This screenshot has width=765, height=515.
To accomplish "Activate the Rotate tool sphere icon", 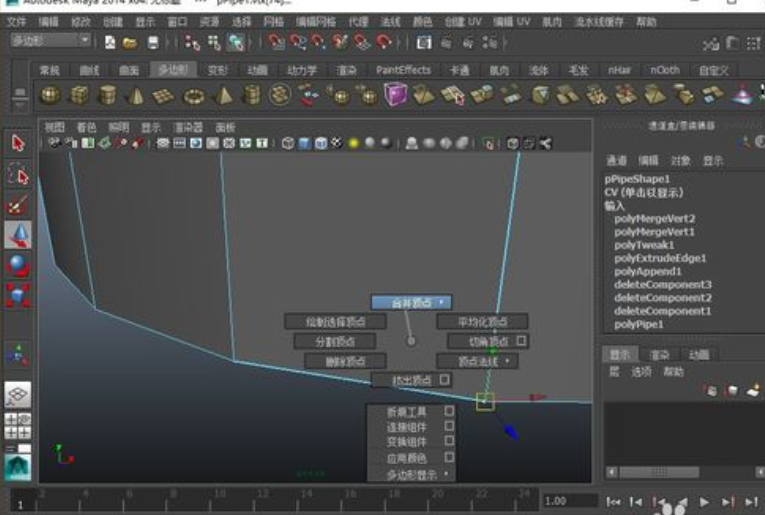I will [19, 266].
